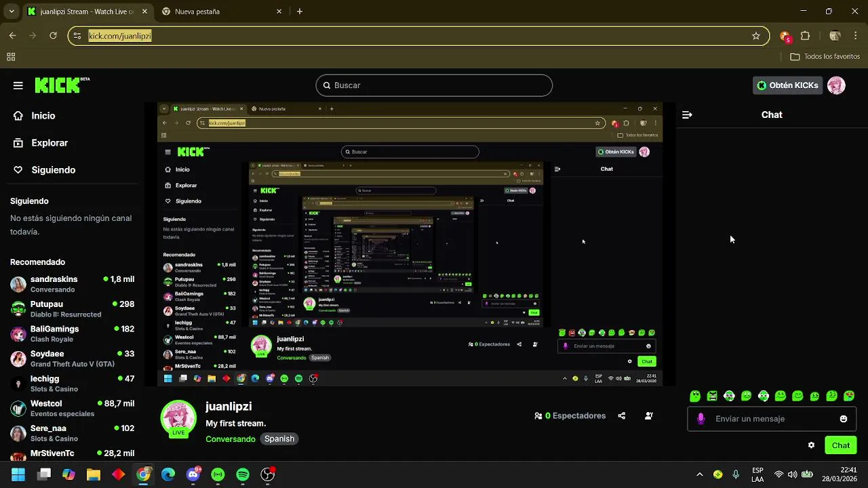Open Spotify from the taskbar
868x488 pixels.
[x=243, y=474]
